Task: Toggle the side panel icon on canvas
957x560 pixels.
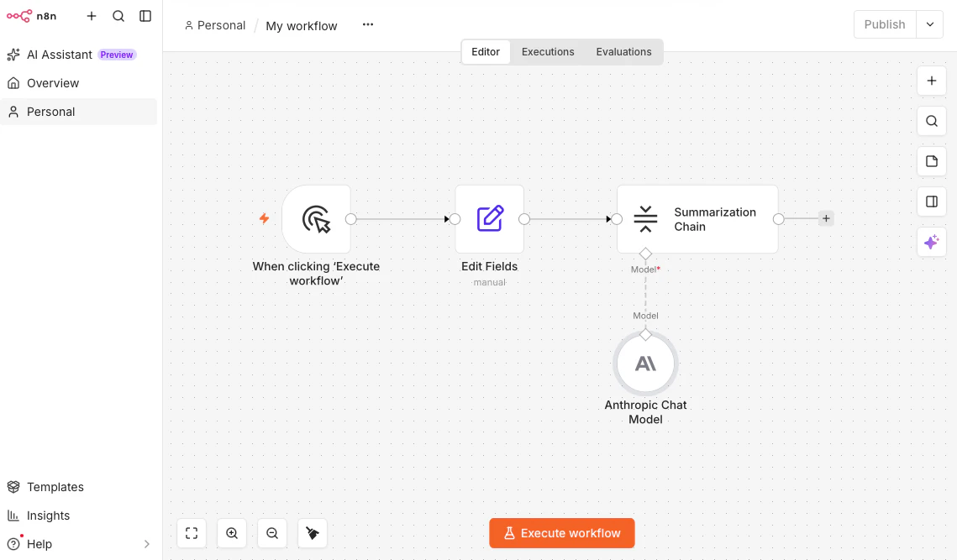Action: [x=931, y=201]
